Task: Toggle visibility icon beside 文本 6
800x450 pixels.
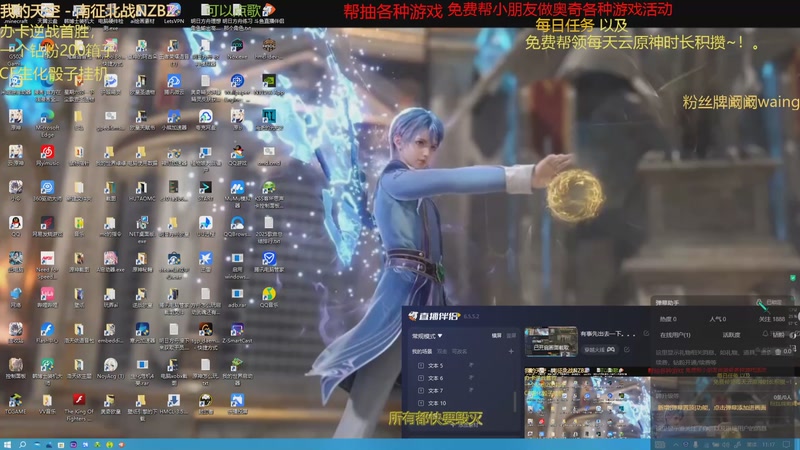Action: tap(471, 378)
